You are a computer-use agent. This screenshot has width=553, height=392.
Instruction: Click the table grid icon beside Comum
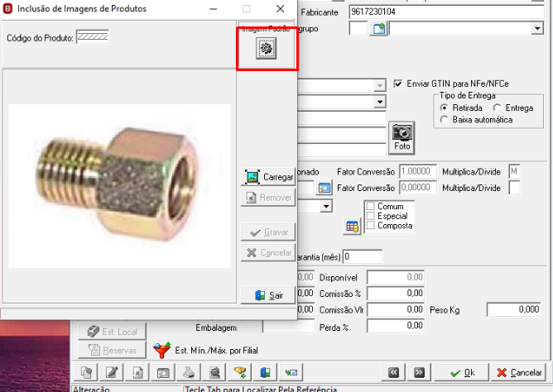coord(352,227)
